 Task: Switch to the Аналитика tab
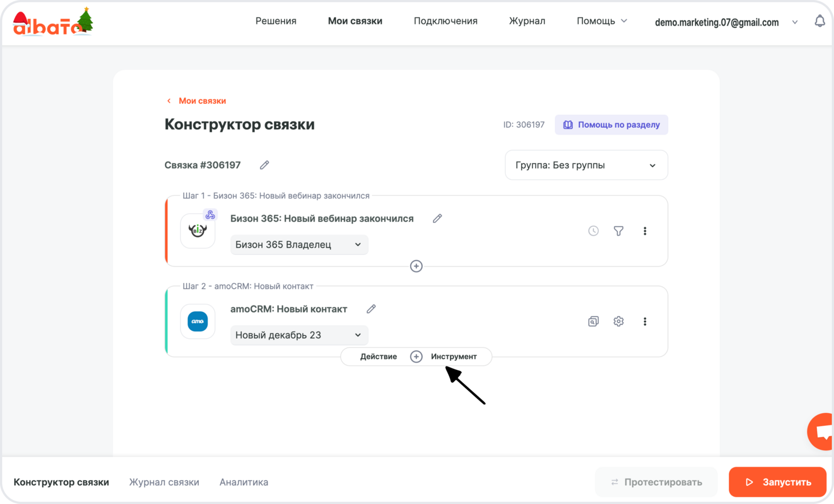click(x=244, y=482)
